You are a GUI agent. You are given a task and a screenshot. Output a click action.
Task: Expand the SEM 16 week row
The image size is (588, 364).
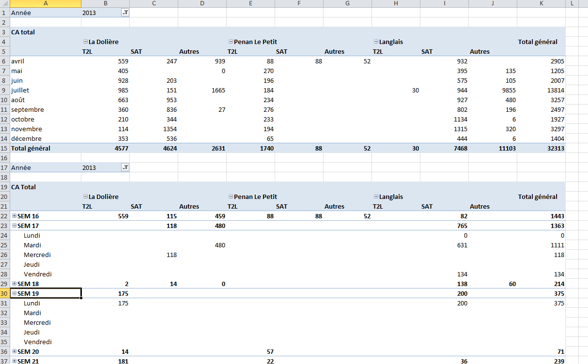coord(14,216)
